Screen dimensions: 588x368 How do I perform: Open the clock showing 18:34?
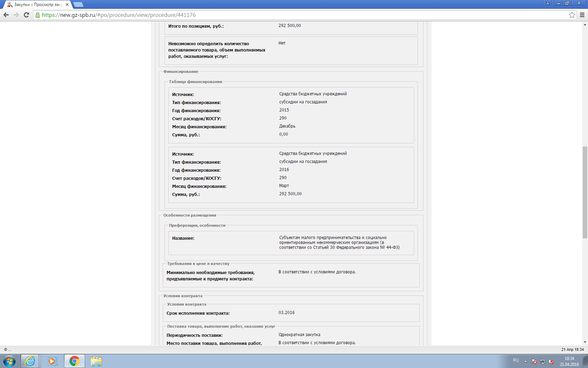click(569, 361)
